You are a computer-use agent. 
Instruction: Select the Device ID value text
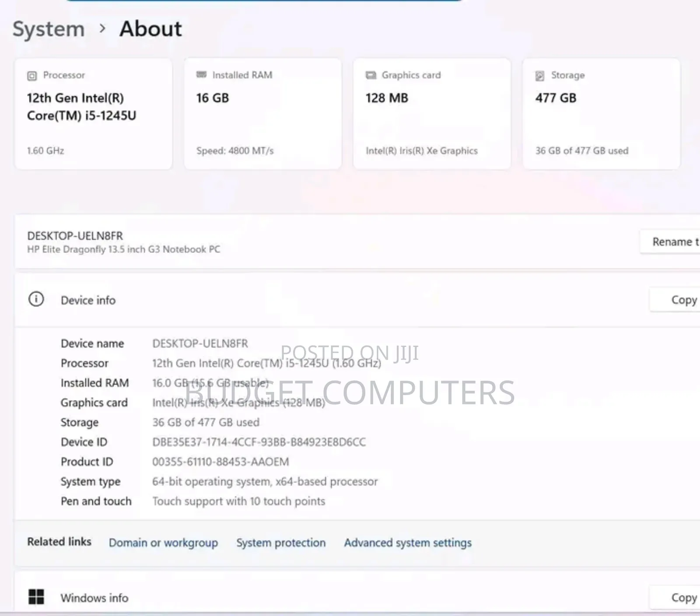click(x=259, y=442)
